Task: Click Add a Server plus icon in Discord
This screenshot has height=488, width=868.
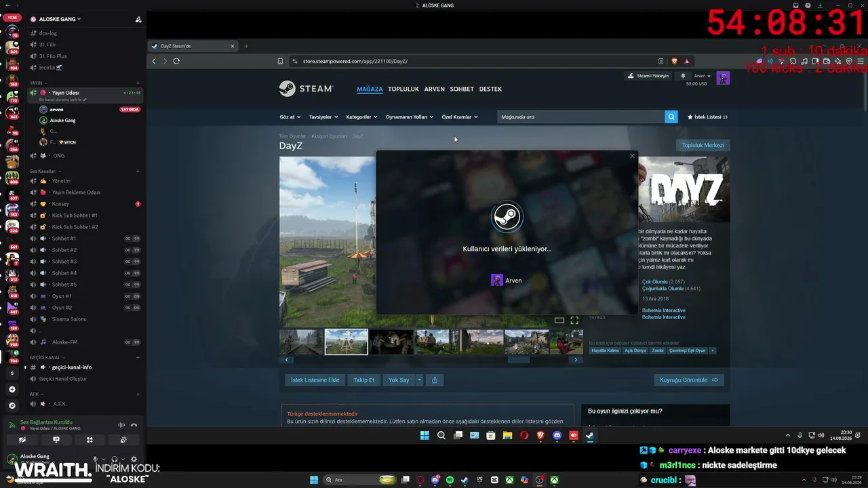Action: pos(12,390)
